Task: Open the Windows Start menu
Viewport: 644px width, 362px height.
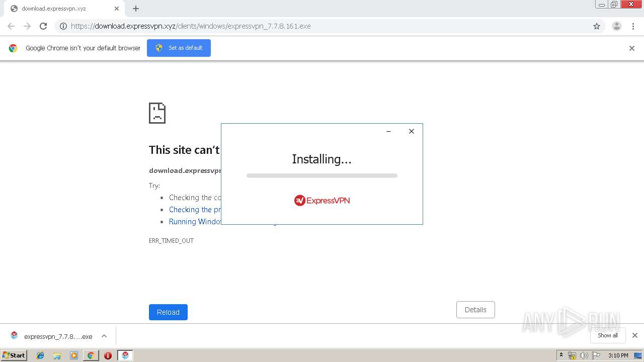Action: pos(14,355)
